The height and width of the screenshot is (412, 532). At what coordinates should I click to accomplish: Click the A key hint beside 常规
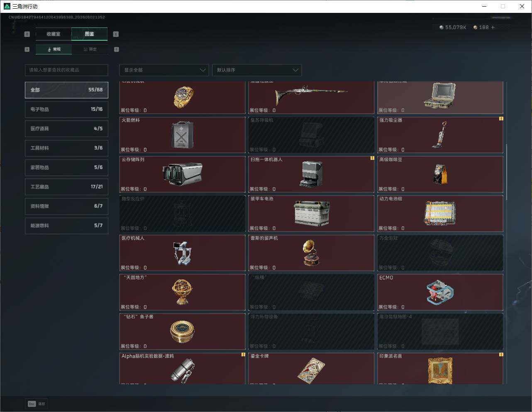coord(27,49)
